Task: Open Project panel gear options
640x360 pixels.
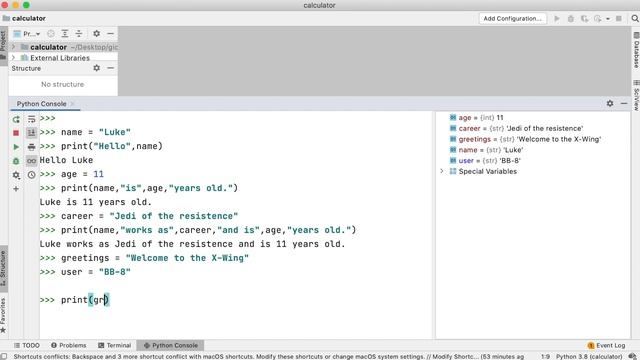Action: (x=96, y=33)
